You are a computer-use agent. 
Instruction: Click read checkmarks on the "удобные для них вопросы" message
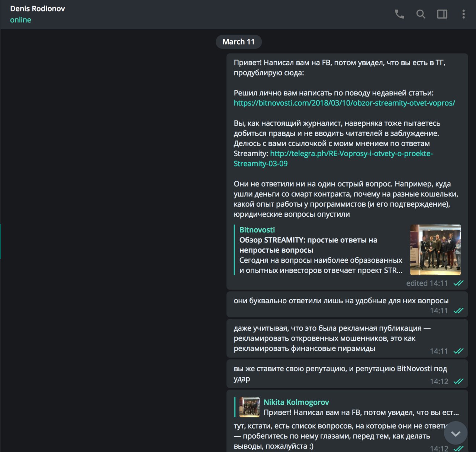point(459,311)
